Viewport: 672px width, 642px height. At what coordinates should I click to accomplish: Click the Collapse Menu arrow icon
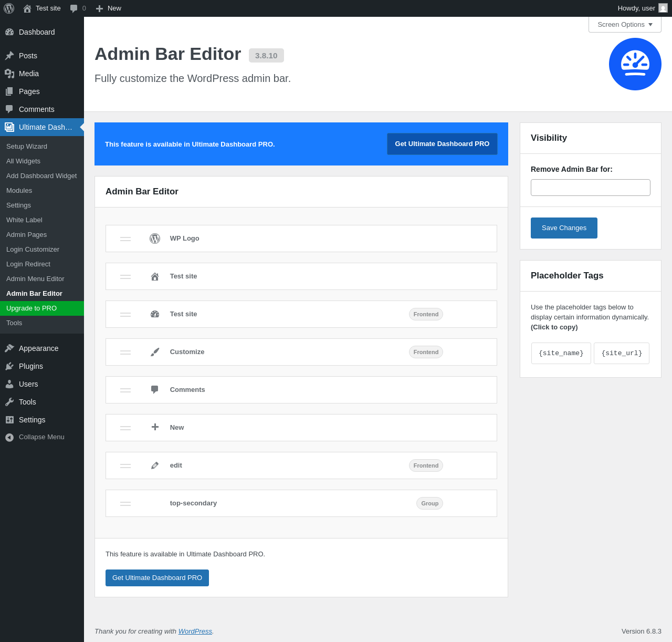(x=9, y=437)
